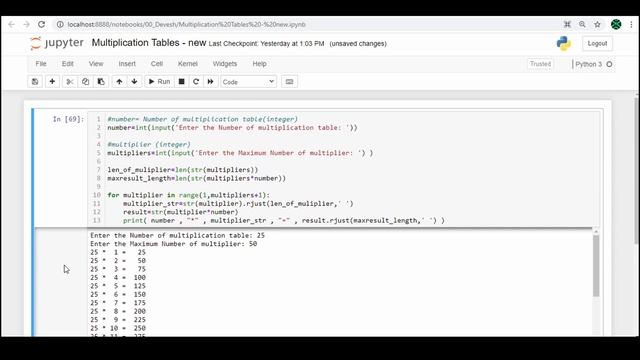Screen dimensions: 640x360
Task: Click the browser back arrow
Action: point(11,24)
